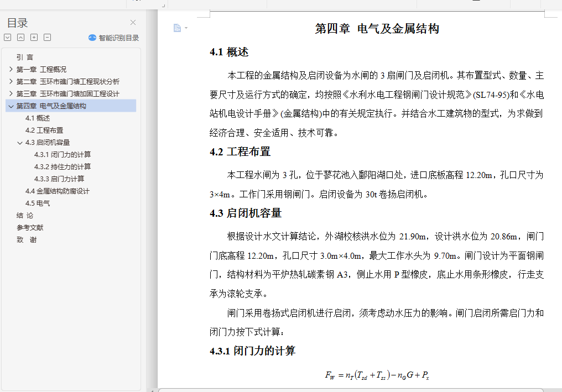Screen dimensions: 562x392
Task: Click the minus icon in 目录 toolbar
Action: click(48, 37)
